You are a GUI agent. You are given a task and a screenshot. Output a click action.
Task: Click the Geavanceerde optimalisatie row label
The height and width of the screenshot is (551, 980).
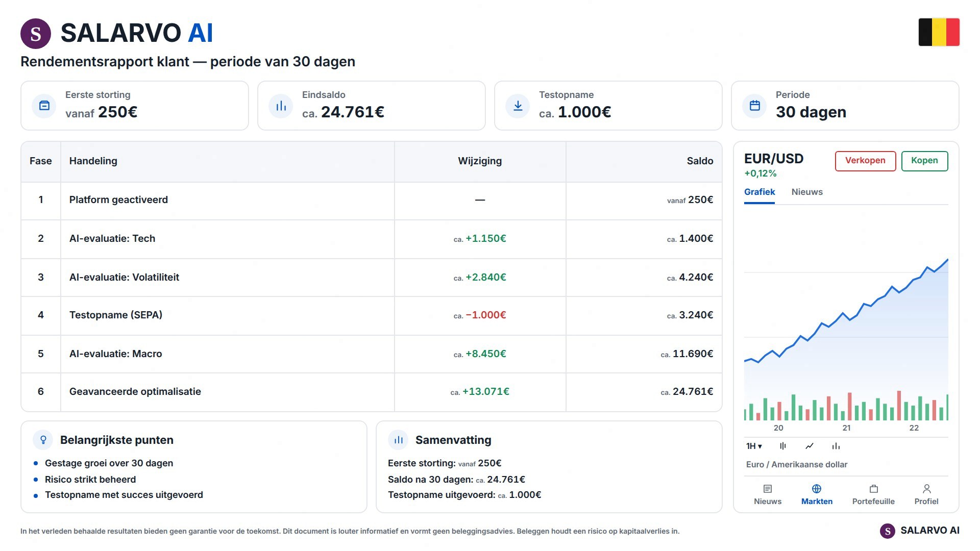pyautogui.click(x=135, y=392)
